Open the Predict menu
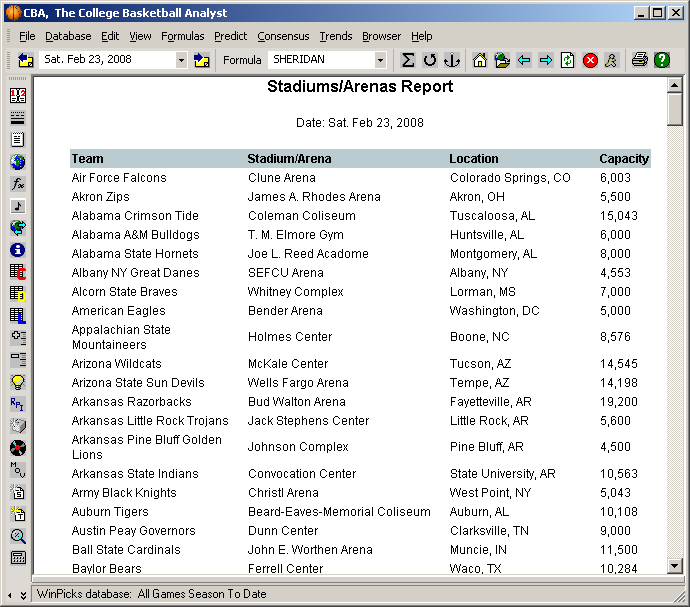Screen dimensions: 690x607 231,36
